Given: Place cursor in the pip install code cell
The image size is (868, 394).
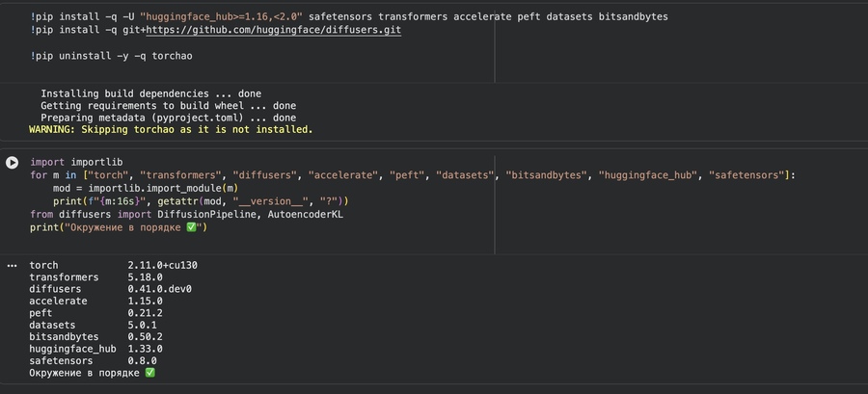Looking at the screenshot, I should click(432, 42).
